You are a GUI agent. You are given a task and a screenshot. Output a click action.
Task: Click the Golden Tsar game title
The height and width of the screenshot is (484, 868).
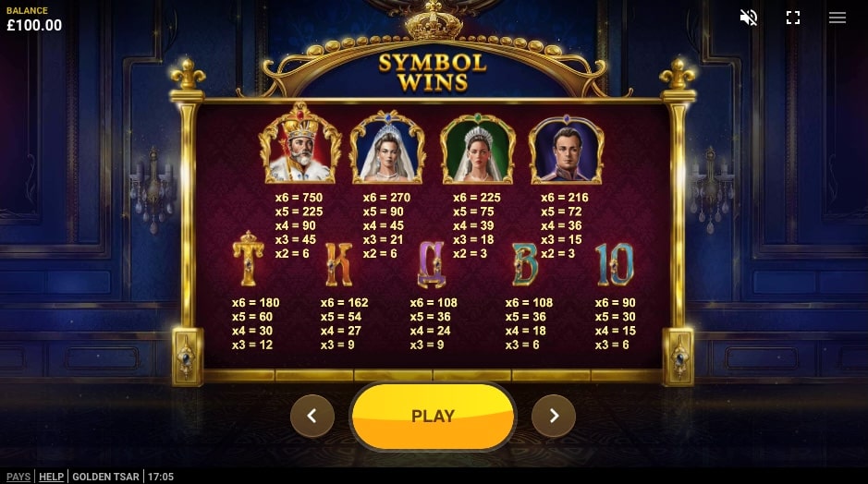[105, 477]
